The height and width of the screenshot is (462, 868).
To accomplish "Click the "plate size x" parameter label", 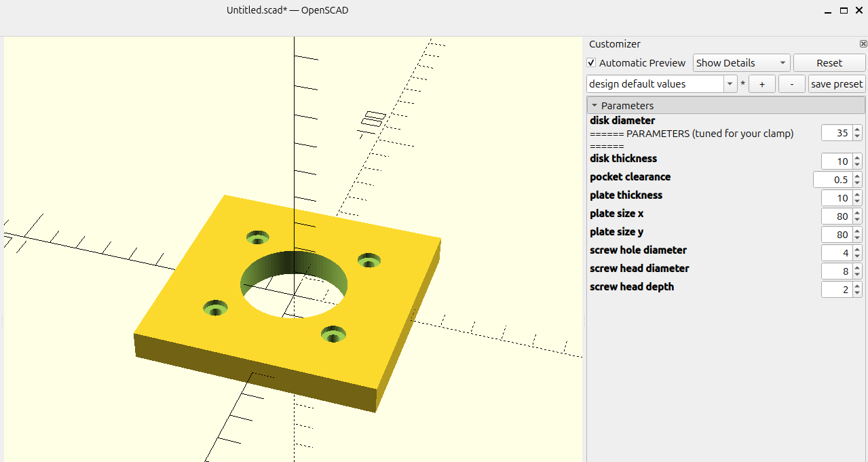I will tap(617, 214).
